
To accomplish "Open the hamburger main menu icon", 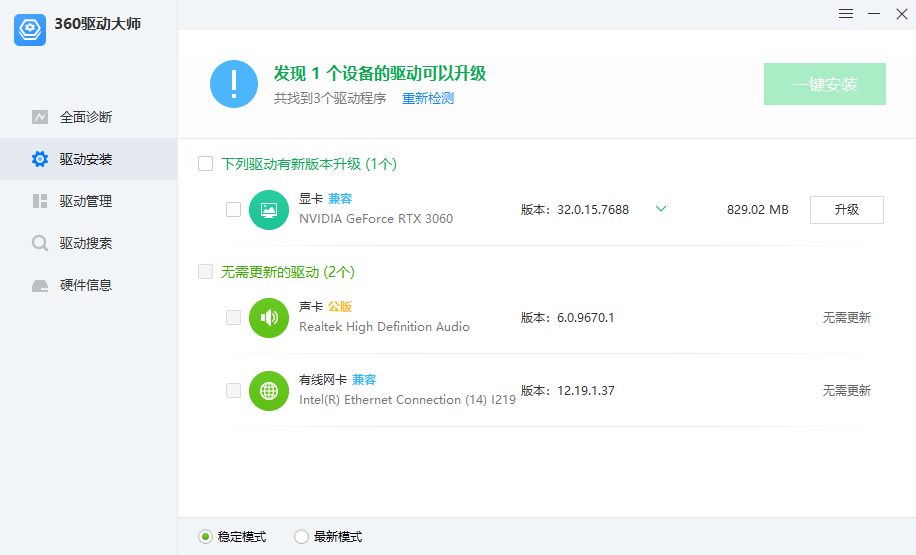I will pos(846,14).
